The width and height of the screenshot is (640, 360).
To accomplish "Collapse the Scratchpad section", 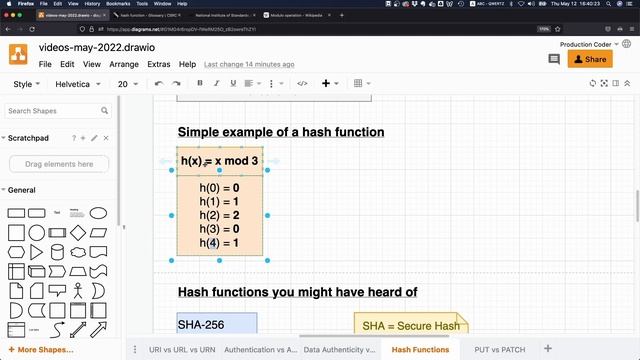I will click(x=25, y=138).
